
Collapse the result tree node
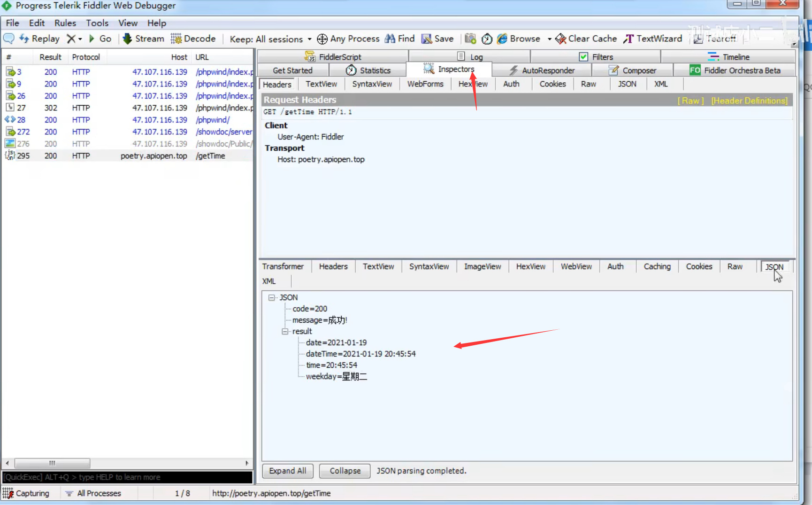point(285,331)
